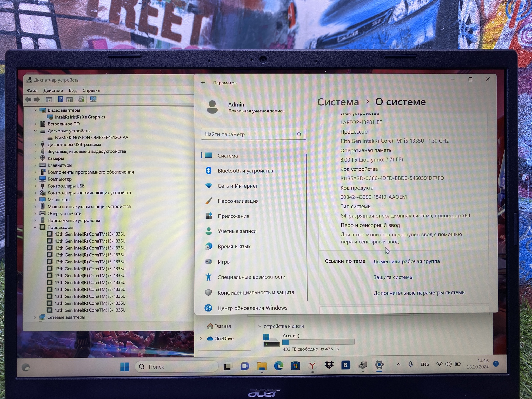Image resolution: width=532 pixels, height=399 pixels.
Task: Open Персонализация settings category
Action: (238, 201)
